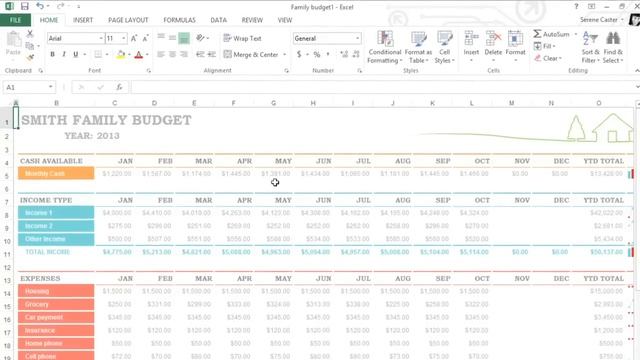Apply Percent Style format
Image resolution: width=640 pixels, height=360 pixels.
point(317,54)
